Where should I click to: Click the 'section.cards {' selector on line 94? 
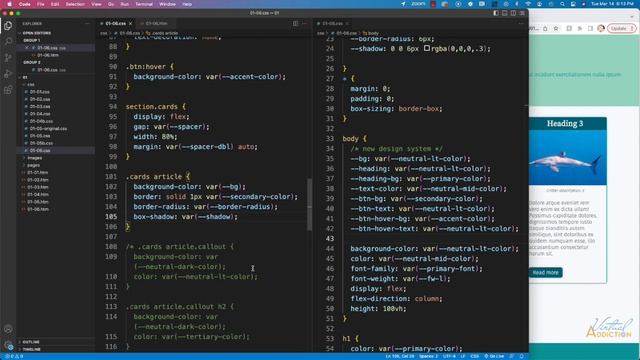[156, 107]
